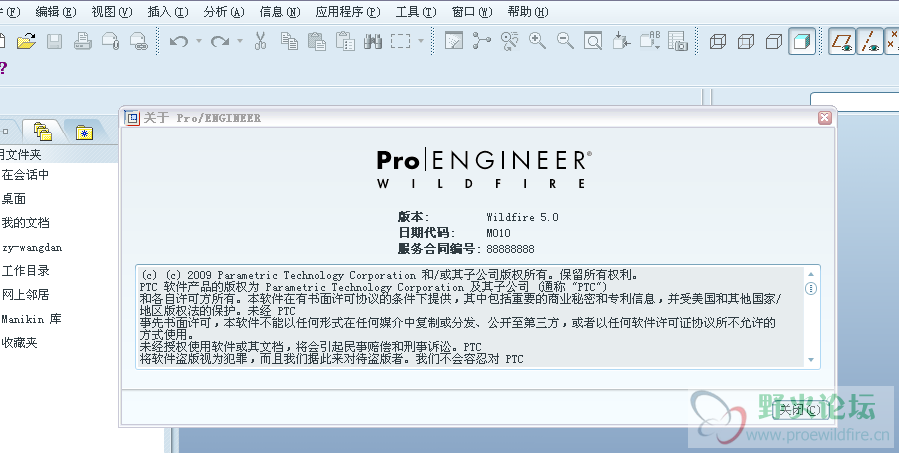Open the 编辑(E) menu
The width and height of the screenshot is (899, 453).
pyautogui.click(x=56, y=12)
